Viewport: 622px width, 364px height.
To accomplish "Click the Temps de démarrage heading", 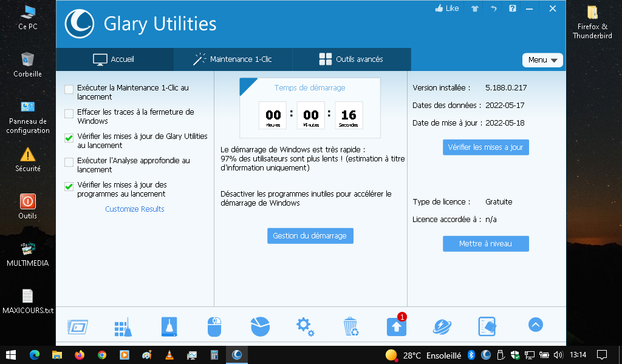I will point(310,88).
